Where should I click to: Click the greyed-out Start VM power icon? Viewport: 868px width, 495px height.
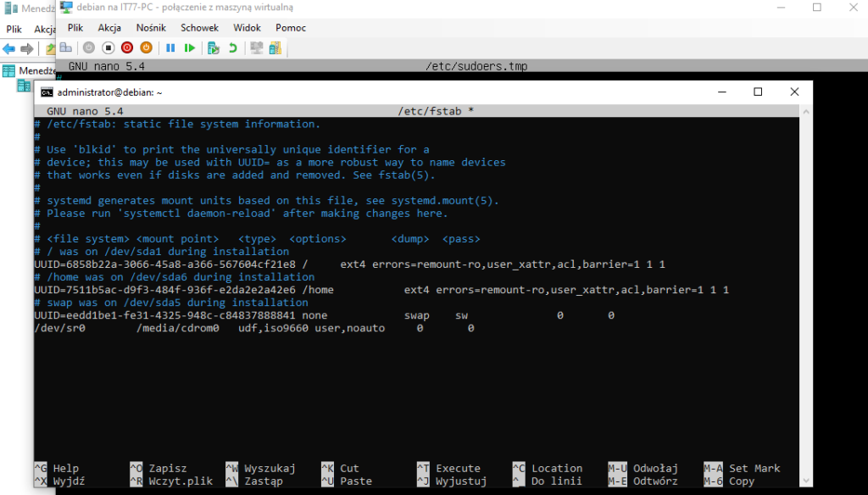pos(88,48)
